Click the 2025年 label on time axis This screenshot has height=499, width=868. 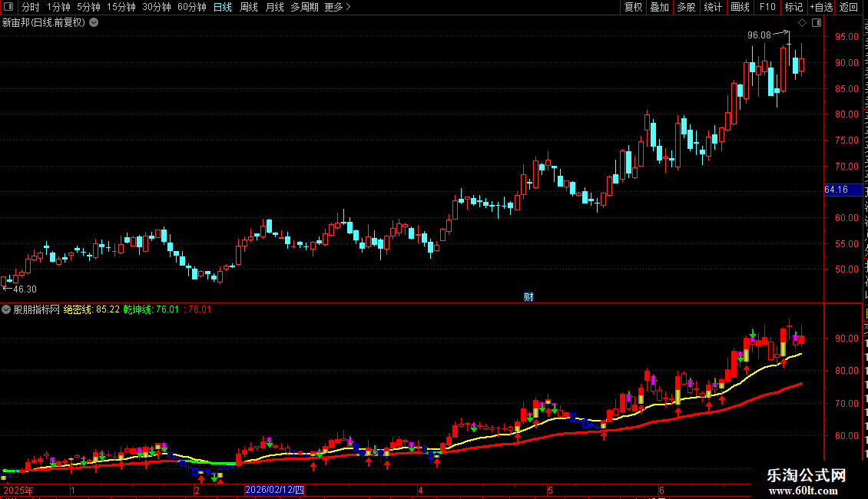pos(18,490)
